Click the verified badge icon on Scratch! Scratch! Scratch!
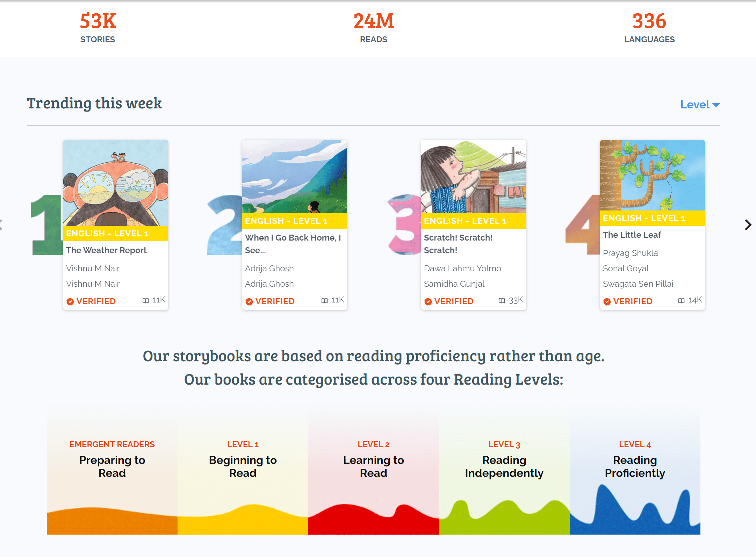Image resolution: width=756 pixels, height=557 pixels. pos(428,301)
